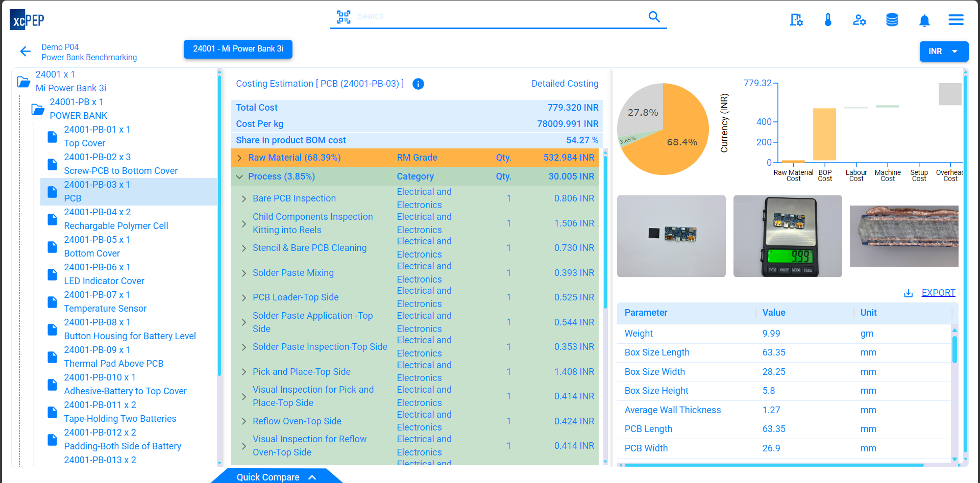This screenshot has width=980, height=483.
Task: Expand PCB Loader-Top Side row
Action: (x=244, y=298)
